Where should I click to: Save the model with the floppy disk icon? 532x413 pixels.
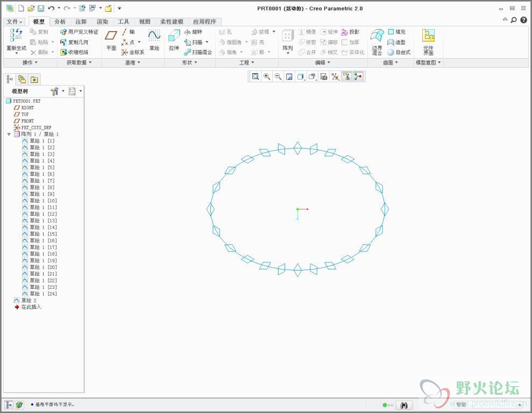(41, 8)
